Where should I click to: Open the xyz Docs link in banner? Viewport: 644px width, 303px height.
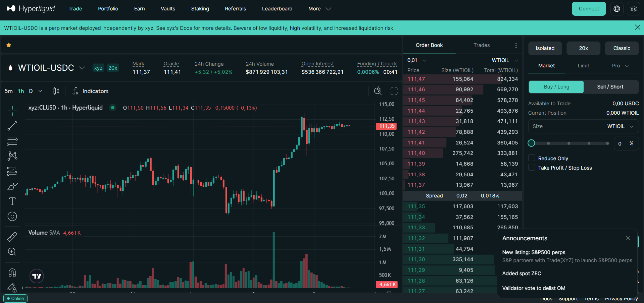[x=186, y=28]
